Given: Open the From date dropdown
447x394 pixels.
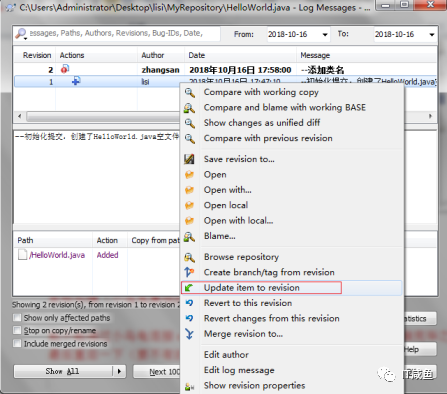Looking at the screenshot, I should 325,34.
